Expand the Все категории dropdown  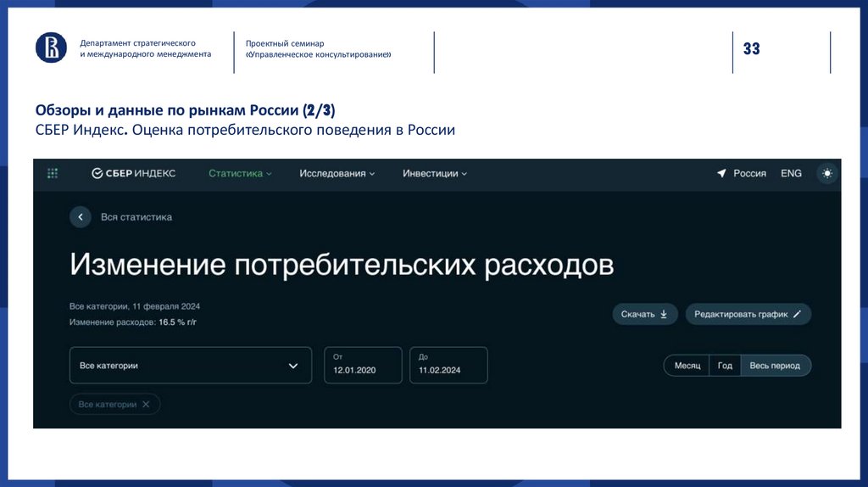(x=191, y=365)
